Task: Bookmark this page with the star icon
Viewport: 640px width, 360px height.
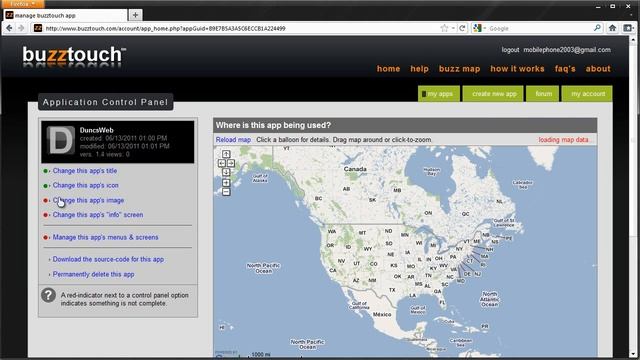Action: point(444,28)
